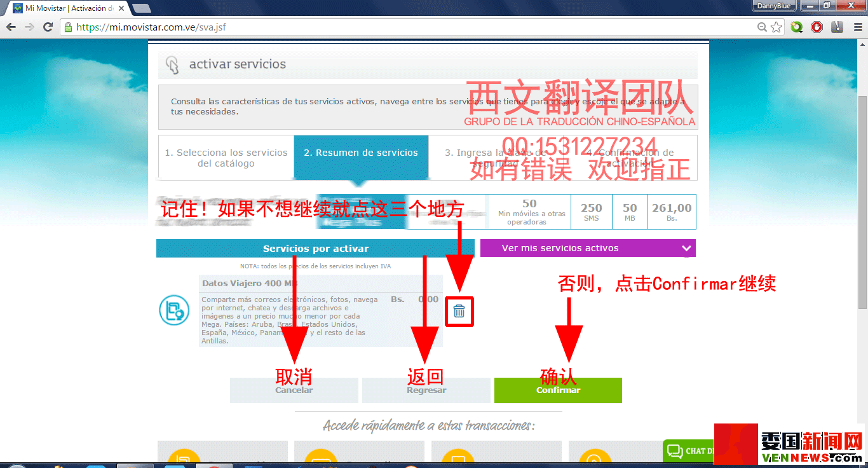Click the Cancelar button
This screenshot has height=468, width=868.
(x=294, y=390)
